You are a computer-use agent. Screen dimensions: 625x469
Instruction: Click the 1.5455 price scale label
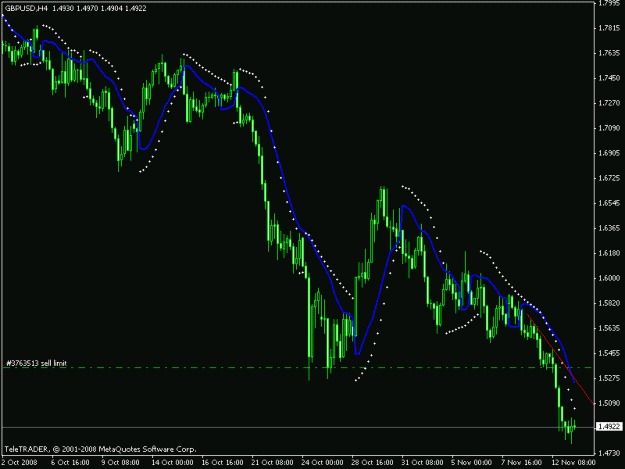click(609, 353)
